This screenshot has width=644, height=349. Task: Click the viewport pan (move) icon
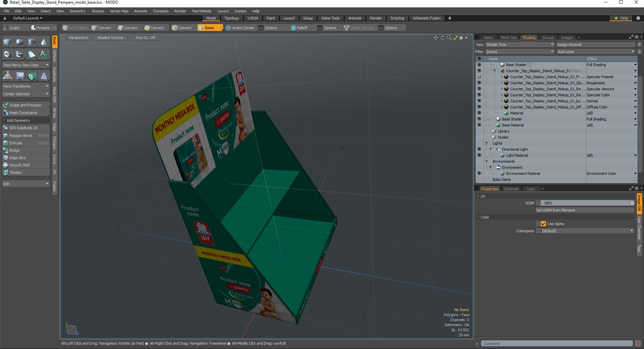436,38
